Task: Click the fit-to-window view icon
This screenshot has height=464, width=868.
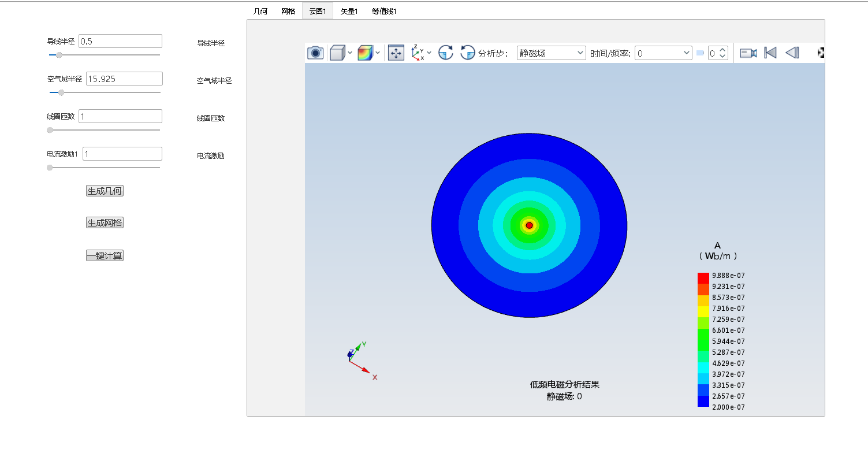Action: (x=396, y=53)
